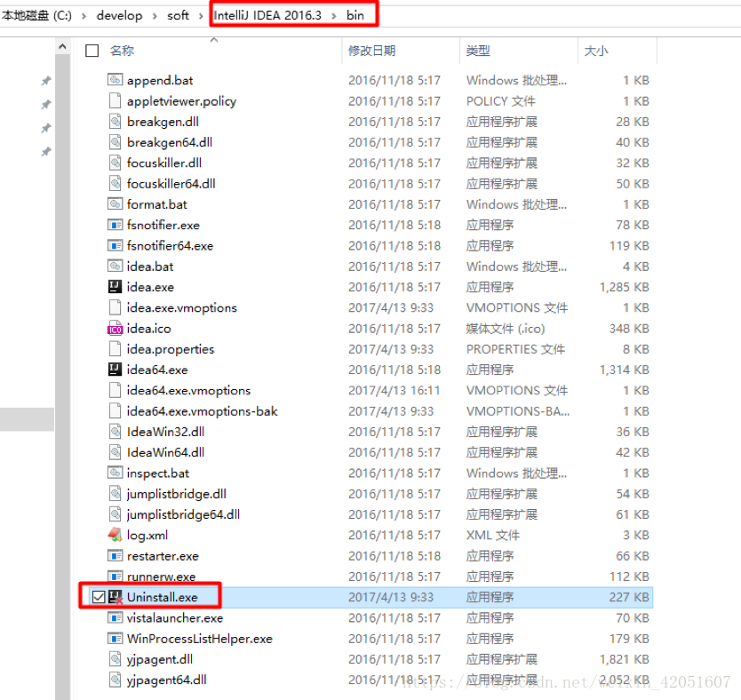
Task: Click the append.bat file icon
Action: click(115, 79)
